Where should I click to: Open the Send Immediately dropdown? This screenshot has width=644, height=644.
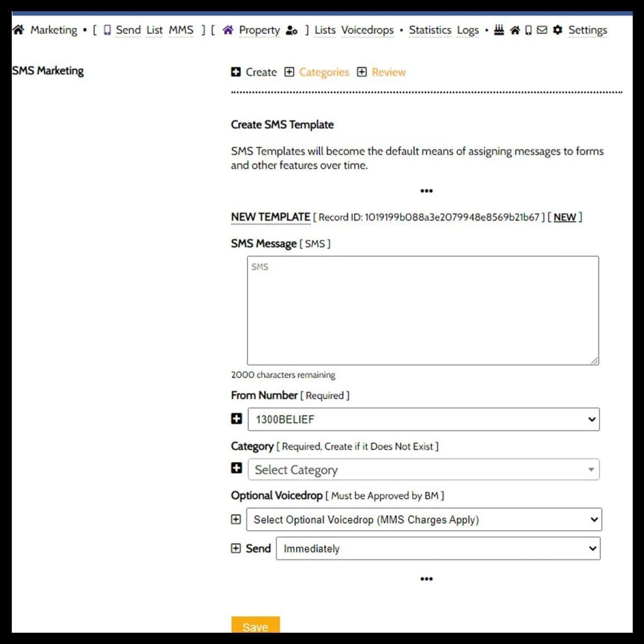[438, 549]
